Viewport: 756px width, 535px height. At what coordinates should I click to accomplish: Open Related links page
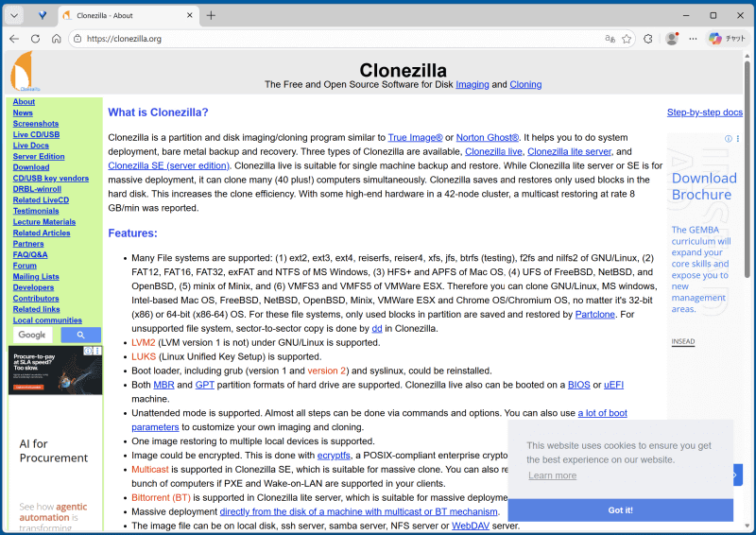(36, 309)
